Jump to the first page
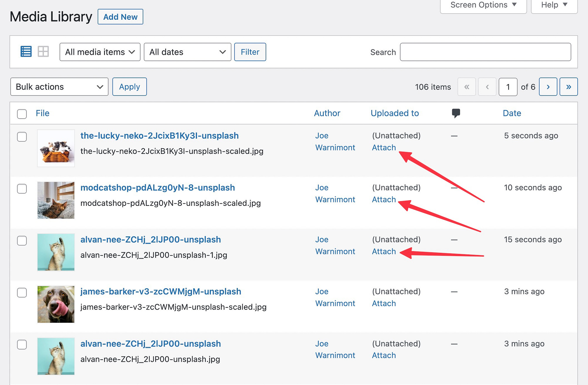The image size is (588, 385). tap(467, 87)
